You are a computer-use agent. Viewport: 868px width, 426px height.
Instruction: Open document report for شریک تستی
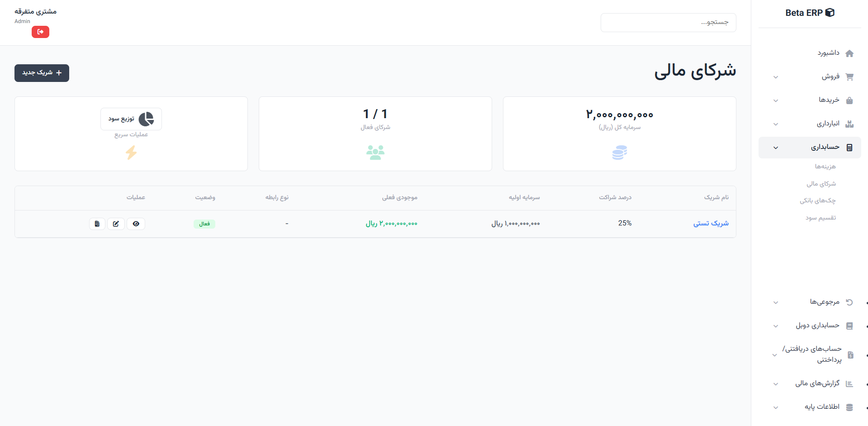(x=97, y=224)
